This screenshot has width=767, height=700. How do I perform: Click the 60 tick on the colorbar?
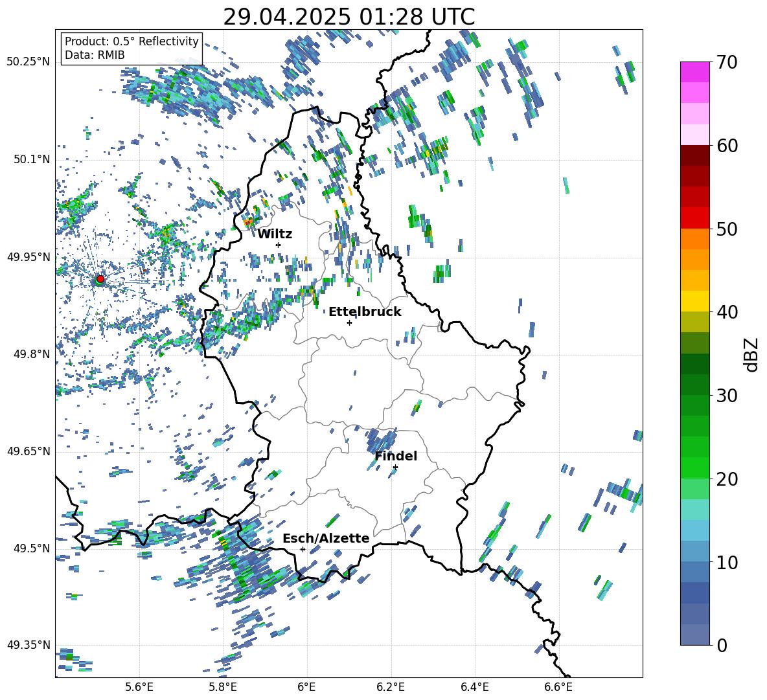coord(726,146)
